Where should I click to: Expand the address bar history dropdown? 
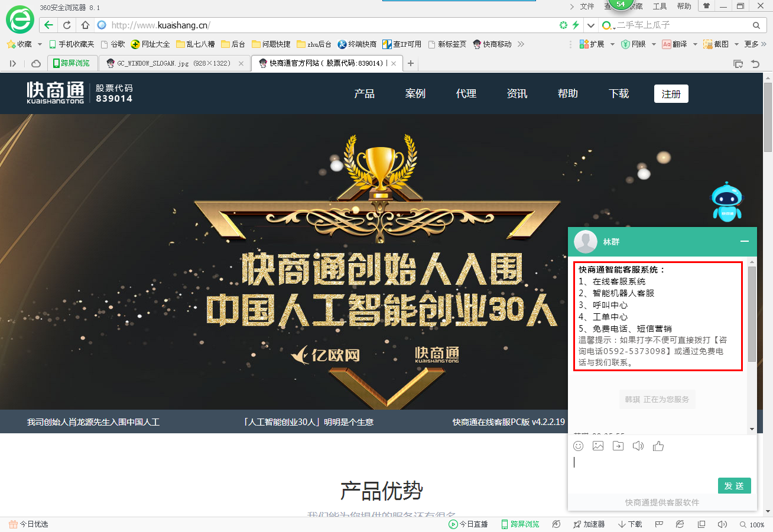591,25
